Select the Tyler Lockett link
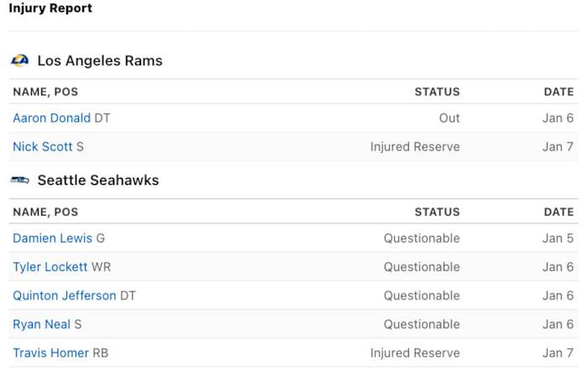 50,267
